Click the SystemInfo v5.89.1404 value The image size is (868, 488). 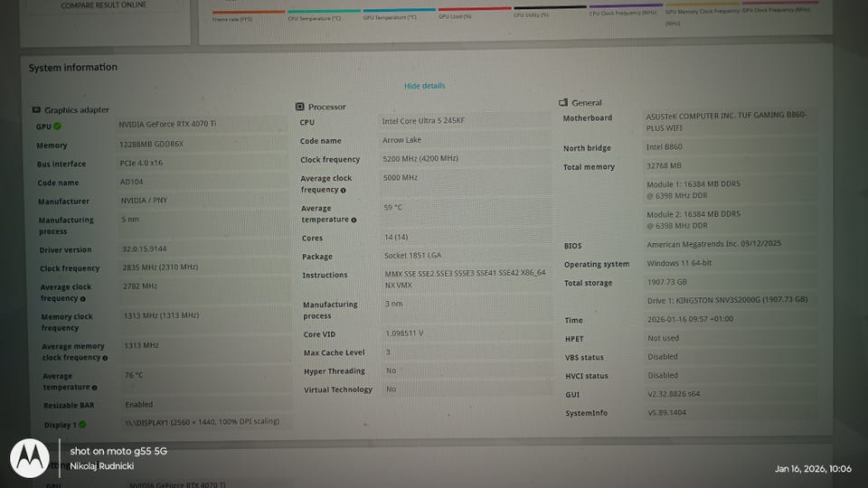pos(667,413)
